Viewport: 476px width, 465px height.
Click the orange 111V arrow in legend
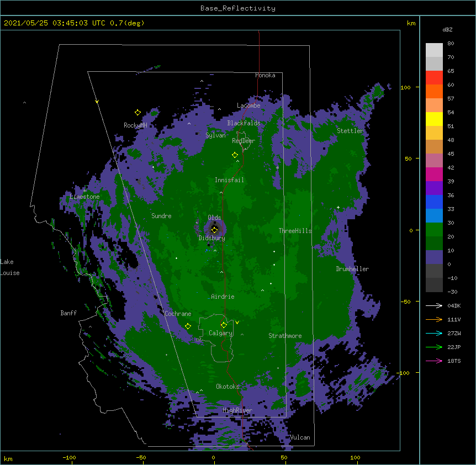[434, 319]
